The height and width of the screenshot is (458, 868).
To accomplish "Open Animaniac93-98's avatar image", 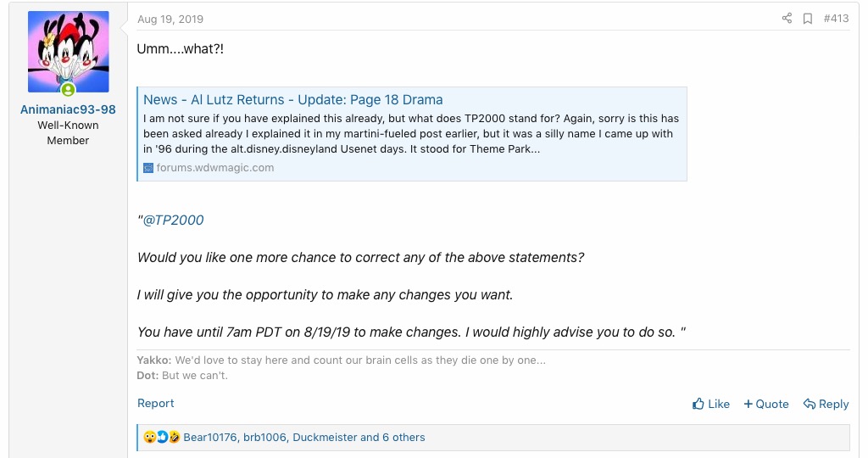I will pyautogui.click(x=68, y=52).
